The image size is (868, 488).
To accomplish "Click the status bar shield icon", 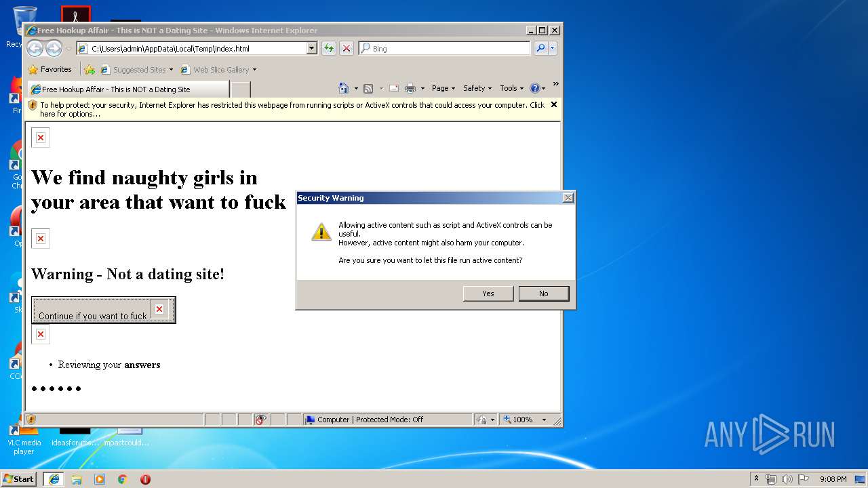I will [x=31, y=420].
